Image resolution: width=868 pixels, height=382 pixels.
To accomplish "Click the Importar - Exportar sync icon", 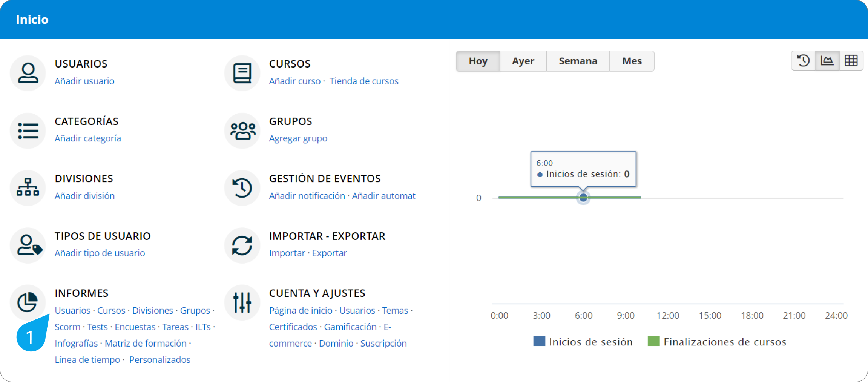I will 242,245.
